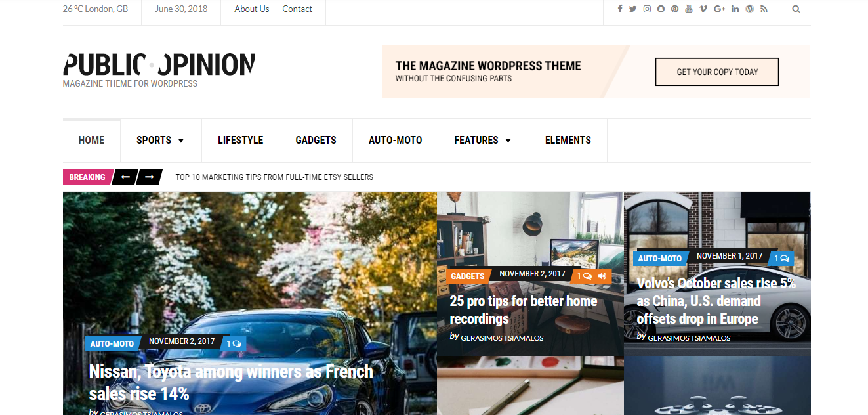The width and height of the screenshot is (868, 415).
Task: Show next breaking news headline
Action: (150, 177)
